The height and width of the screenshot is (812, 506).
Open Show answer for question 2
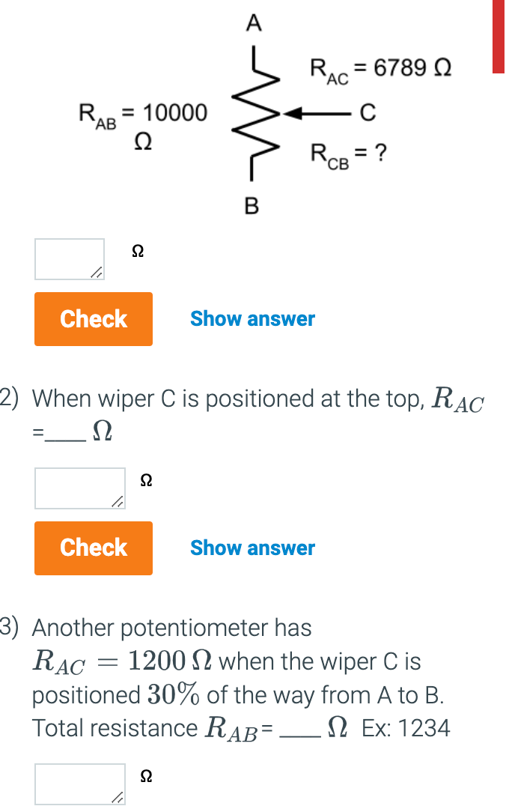point(252,548)
